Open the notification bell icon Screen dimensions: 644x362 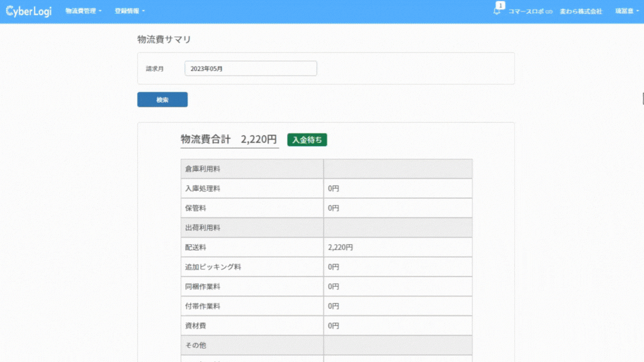coord(496,12)
